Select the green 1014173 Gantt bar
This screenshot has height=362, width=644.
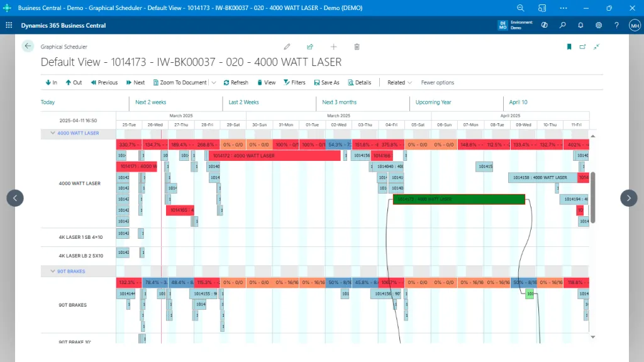tap(458, 199)
